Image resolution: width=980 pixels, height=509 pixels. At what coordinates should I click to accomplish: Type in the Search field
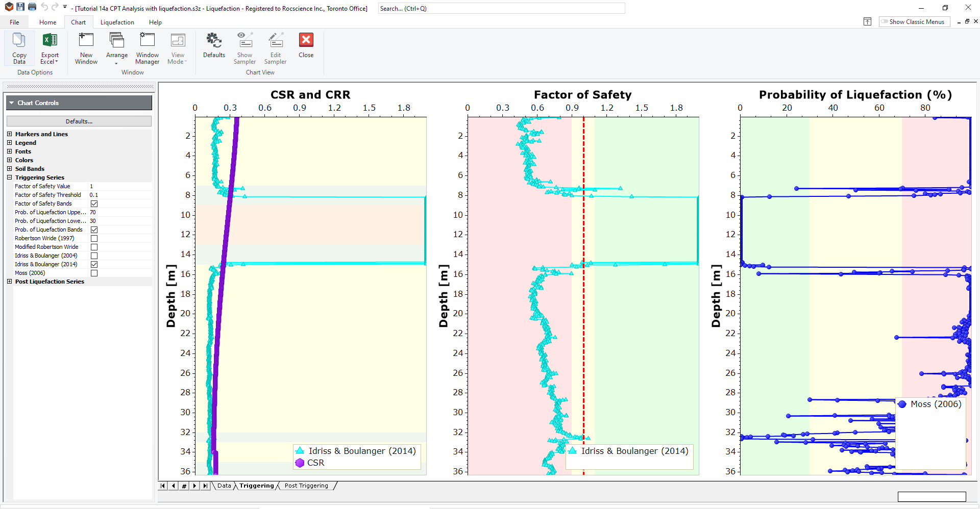(501, 8)
